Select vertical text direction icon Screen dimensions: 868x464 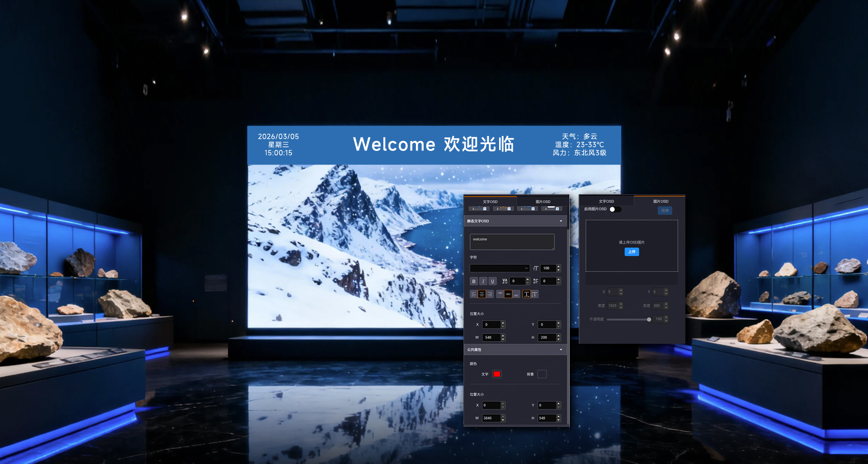pyautogui.click(x=535, y=294)
